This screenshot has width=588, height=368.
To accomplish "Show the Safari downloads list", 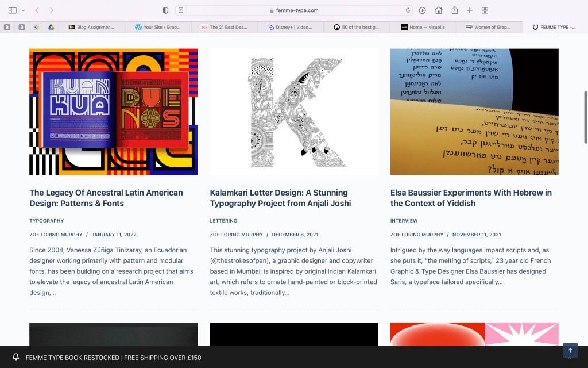I will [x=423, y=10].
